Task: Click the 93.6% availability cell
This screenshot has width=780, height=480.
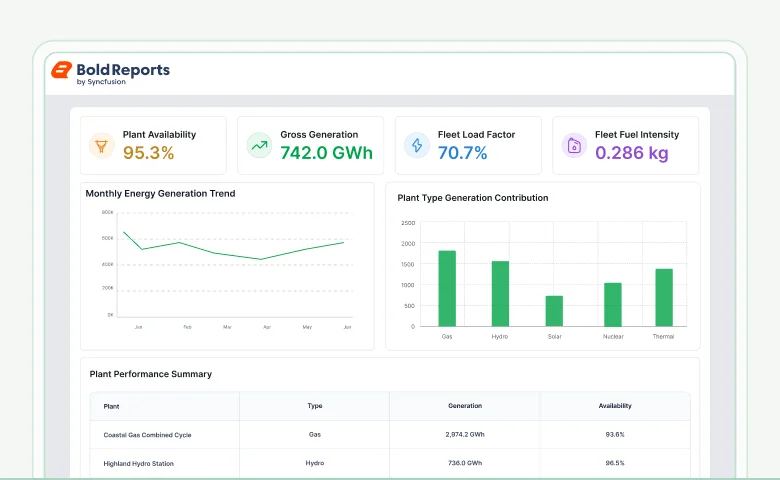Action: (x=615, y=434)
